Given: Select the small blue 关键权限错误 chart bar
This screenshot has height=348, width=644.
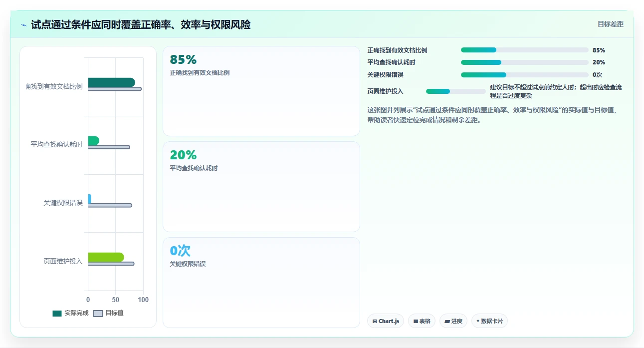Looking at the screenshot, I should point(90,199).
